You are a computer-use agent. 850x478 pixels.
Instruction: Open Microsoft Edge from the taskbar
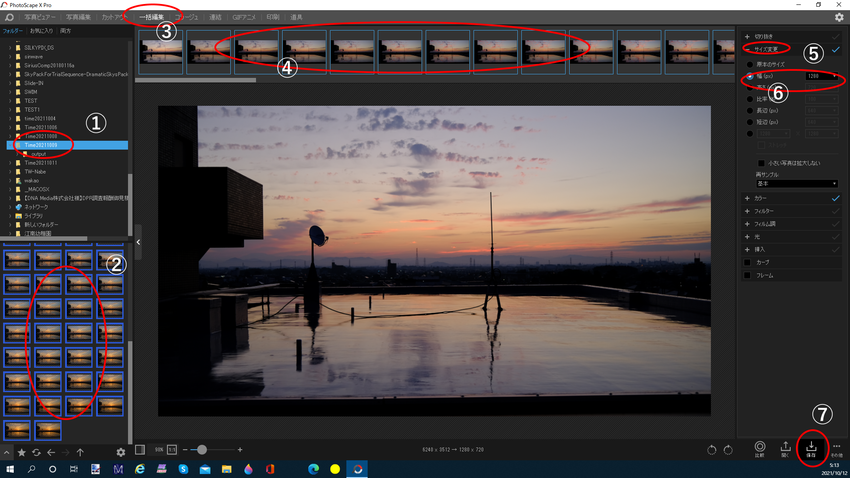tap(313, 469)
